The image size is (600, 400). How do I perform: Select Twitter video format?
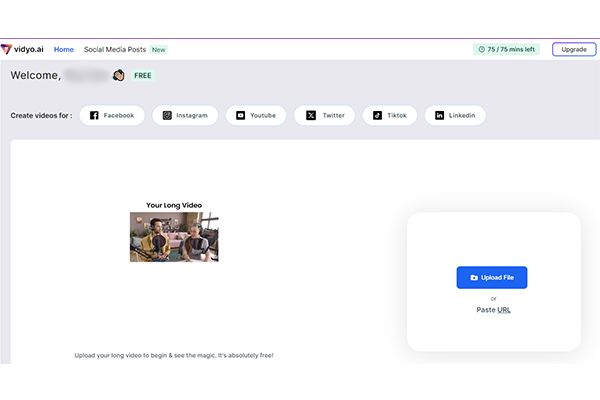[x=324, y=115]
